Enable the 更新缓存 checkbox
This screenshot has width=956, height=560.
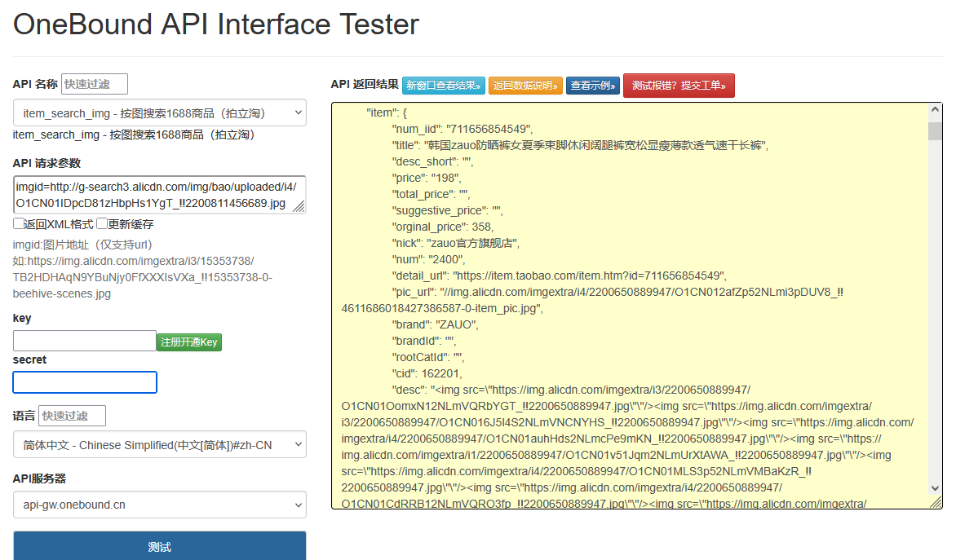tap(102, 223)
